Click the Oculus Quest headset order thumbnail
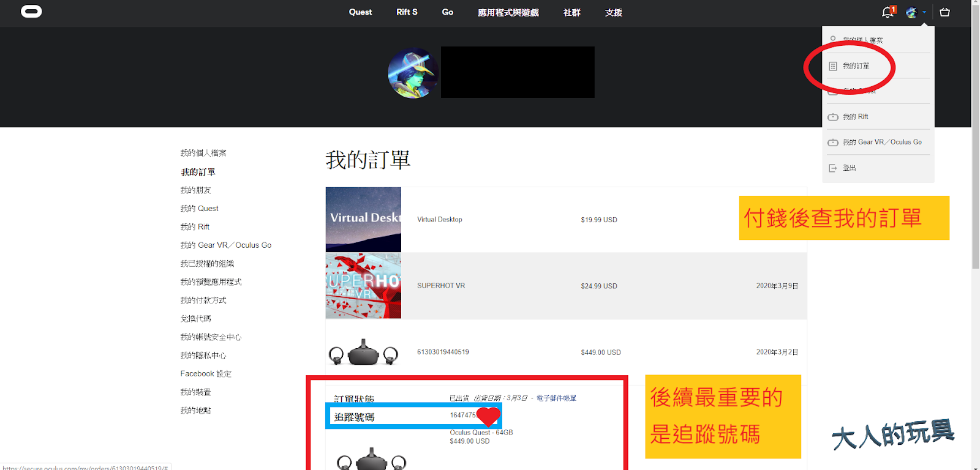The height and width of the screenshot is (470, 980). pyautogui.click(x=363, y=352)
